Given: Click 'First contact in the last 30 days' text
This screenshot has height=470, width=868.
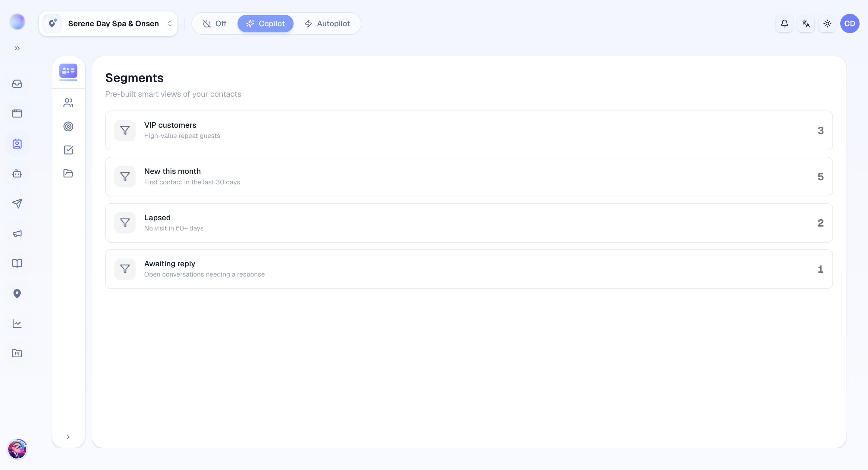Looking at the screenshot, I should point(192,182).
